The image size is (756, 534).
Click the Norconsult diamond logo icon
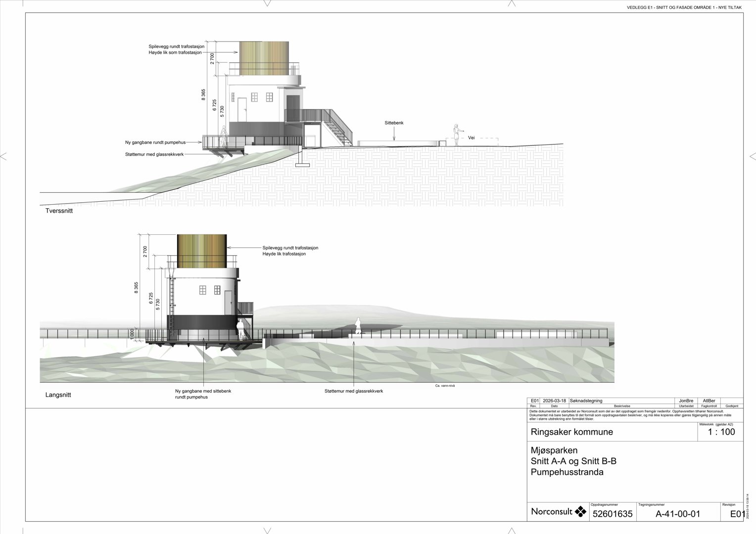(580, 511)
